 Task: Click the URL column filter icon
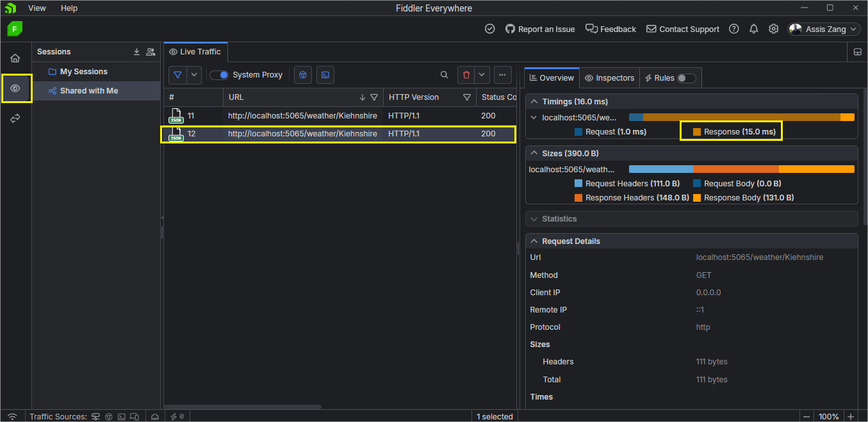(374, 97)
